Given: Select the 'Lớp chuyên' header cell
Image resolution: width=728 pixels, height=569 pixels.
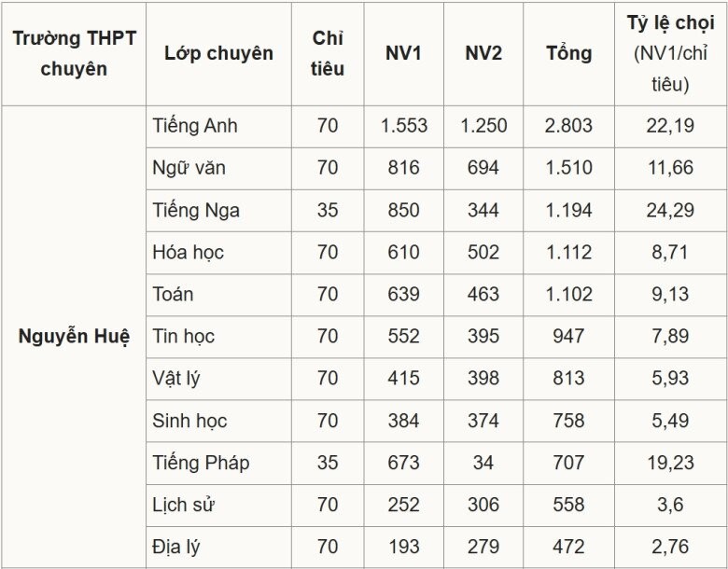Looking at the screenshot, I should coord(218,53).
